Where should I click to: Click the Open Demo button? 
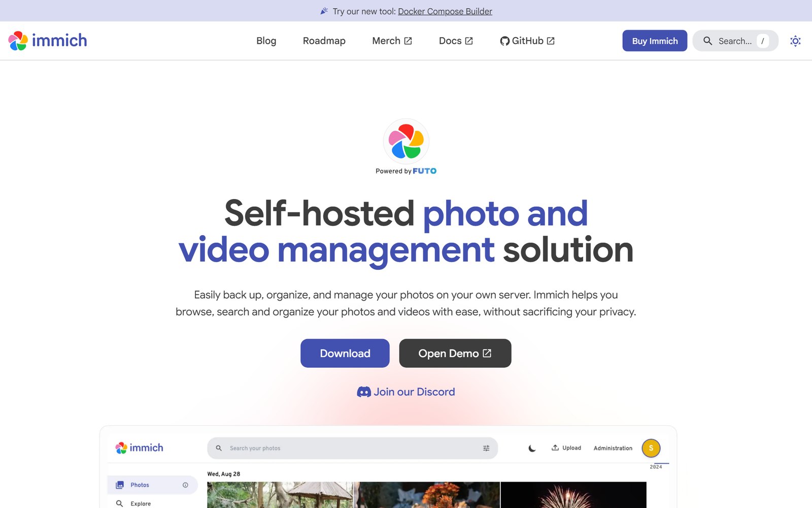(455, 353)
